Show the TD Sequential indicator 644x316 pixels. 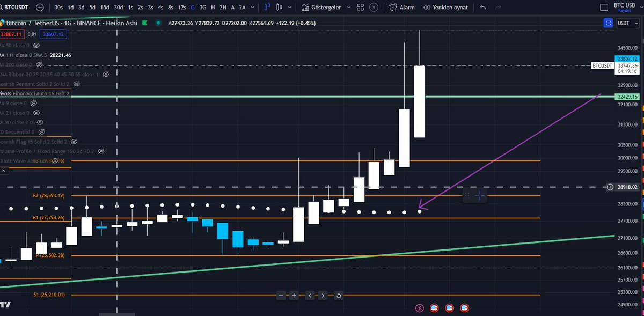41,132
